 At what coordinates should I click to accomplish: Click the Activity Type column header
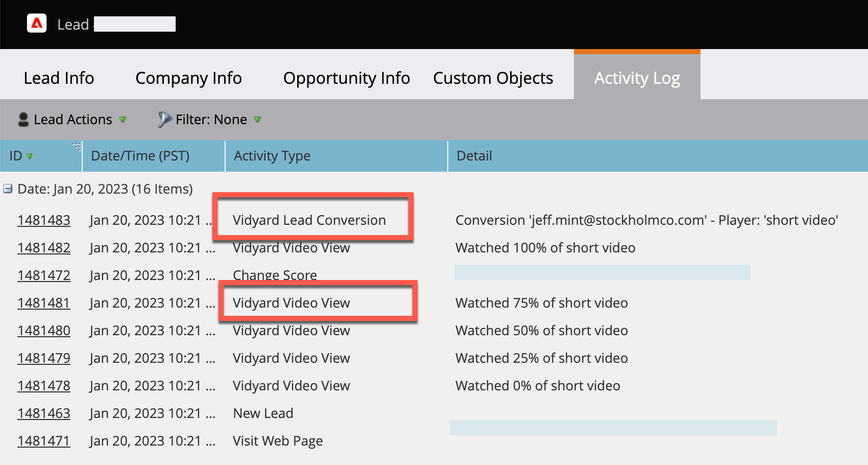coord(272,156)
